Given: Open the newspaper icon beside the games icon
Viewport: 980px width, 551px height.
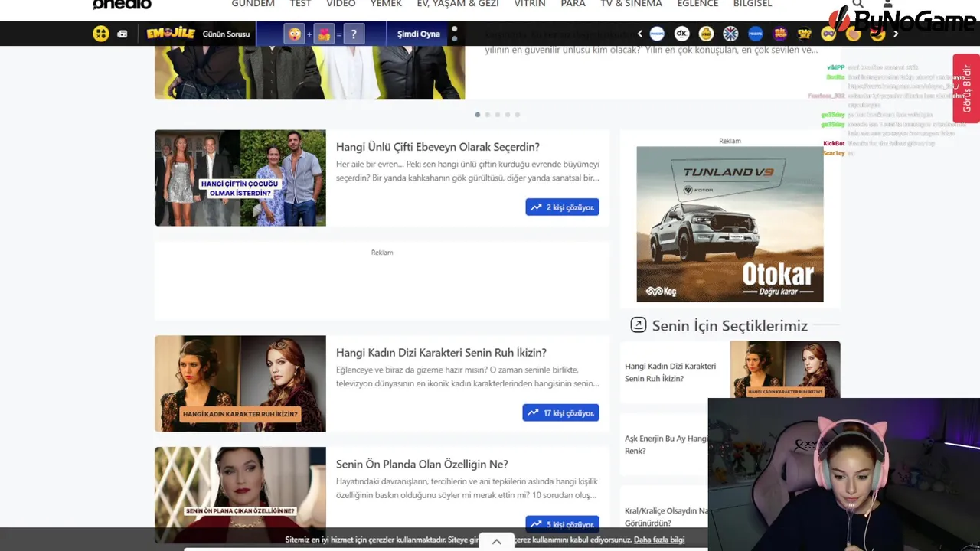Looking at the screenshot, I should tap(122, 34).
